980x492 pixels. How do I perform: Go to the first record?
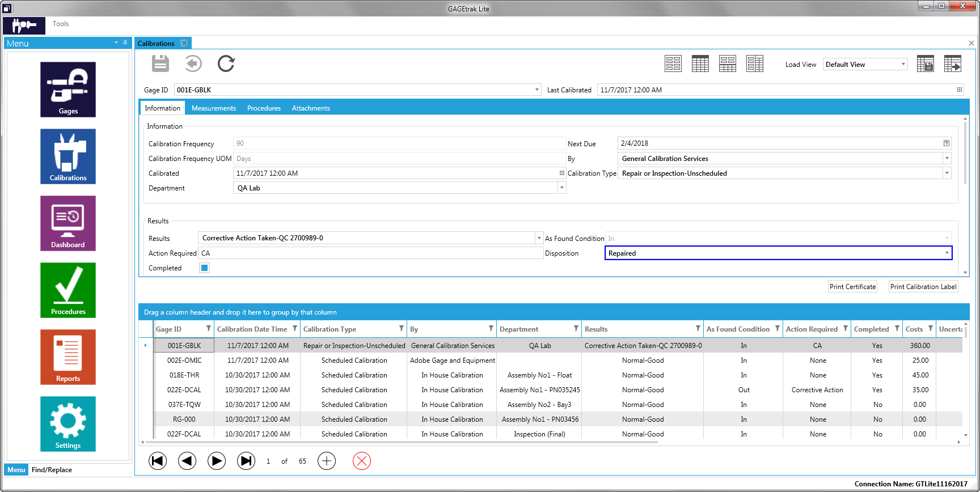[x=158, y=461]
